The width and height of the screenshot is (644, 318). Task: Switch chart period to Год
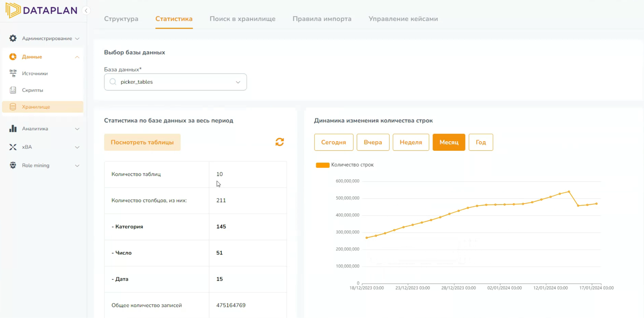[481, 142]
